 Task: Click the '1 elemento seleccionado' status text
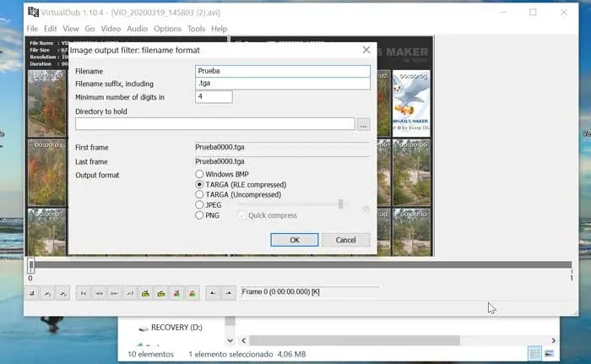[230, 354]
